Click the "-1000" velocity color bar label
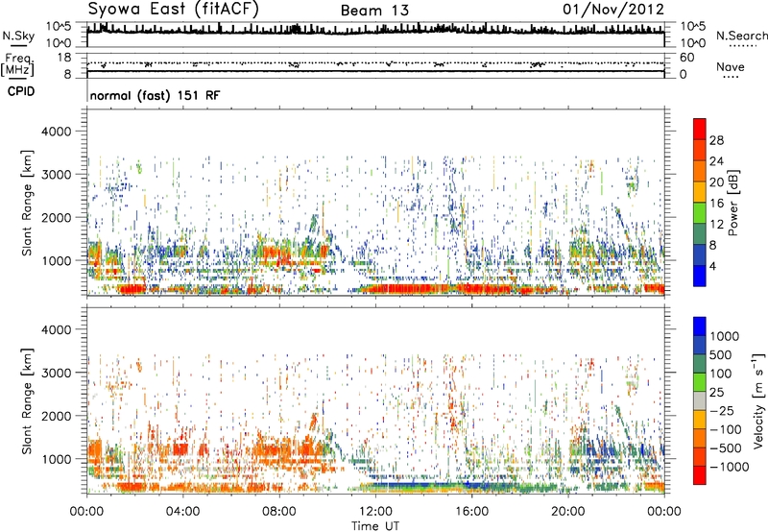 point(729,467)
